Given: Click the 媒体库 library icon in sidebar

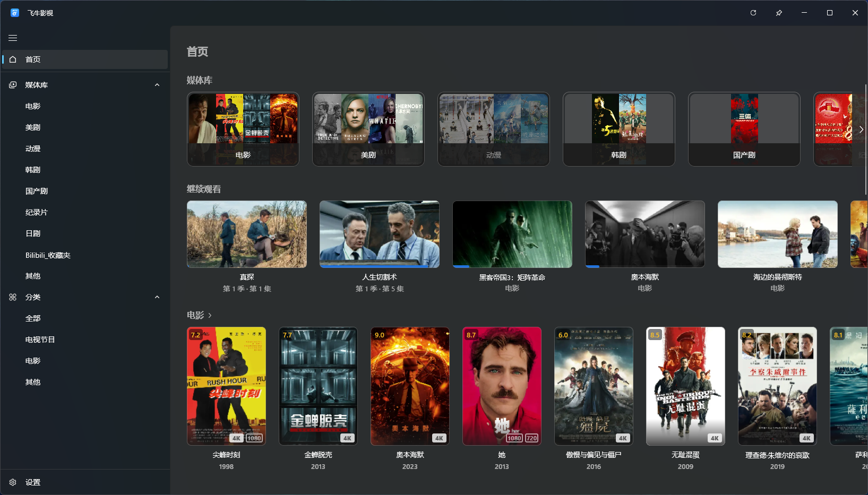Looking at the screenshot, I should [x=13, y=85].
